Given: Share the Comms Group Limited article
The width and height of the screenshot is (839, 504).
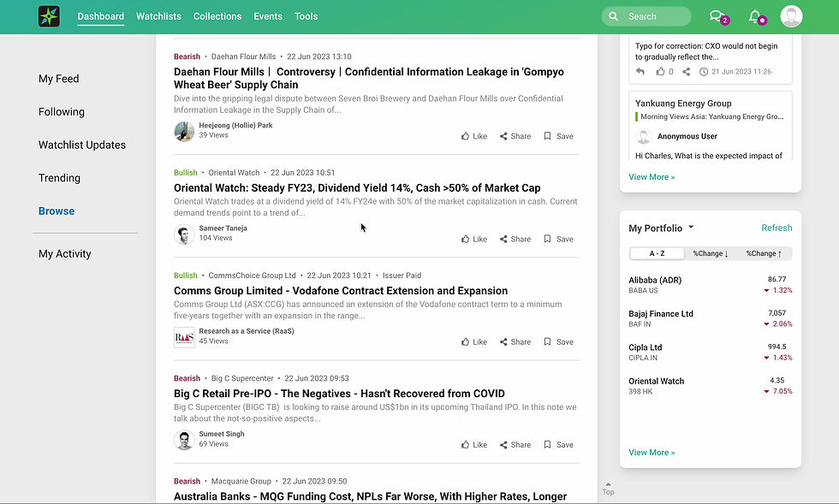Looking at the screenshot, I should point(515,342).
